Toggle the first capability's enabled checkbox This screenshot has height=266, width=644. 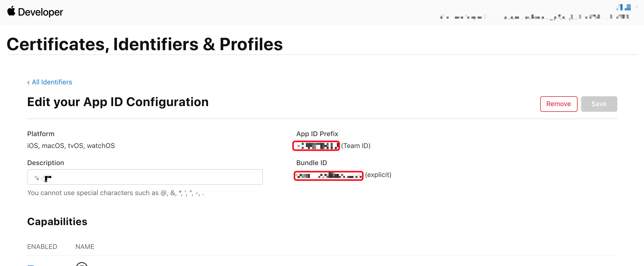point(31,265)
